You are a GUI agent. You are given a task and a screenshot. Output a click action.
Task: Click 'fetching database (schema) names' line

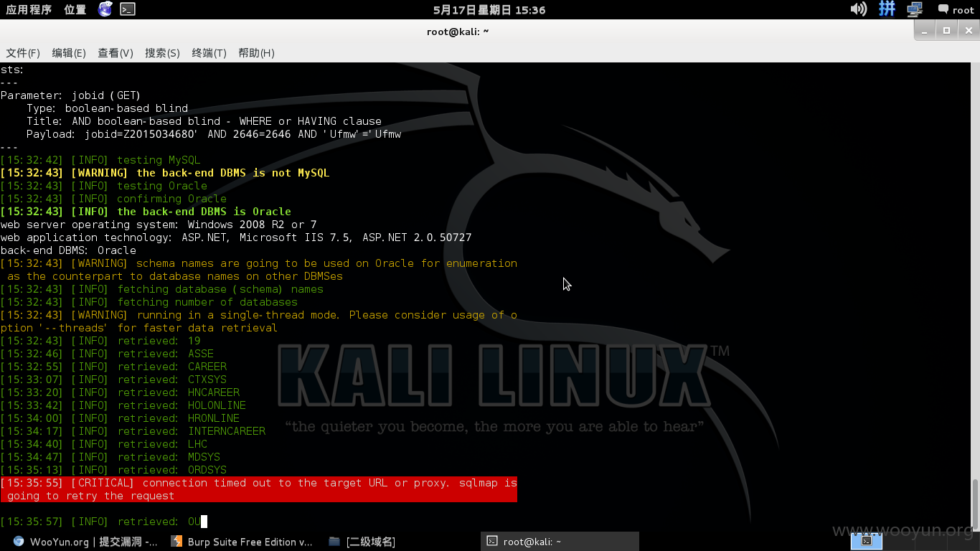click(x=162, y=289)
